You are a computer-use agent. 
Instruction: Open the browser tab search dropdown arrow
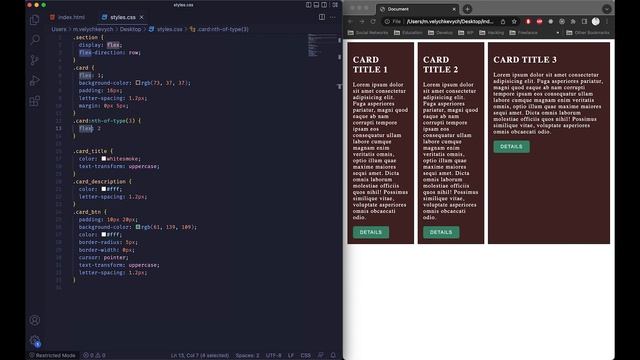click(607, 9)
